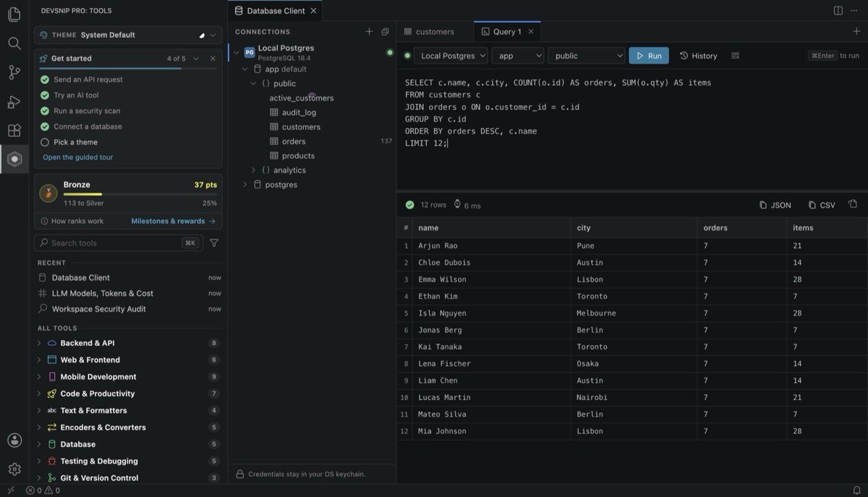This screenshot has height=497, width=868.
Task: Open the Accounts icon in activity bar
Action: click(x=14, y=441)
